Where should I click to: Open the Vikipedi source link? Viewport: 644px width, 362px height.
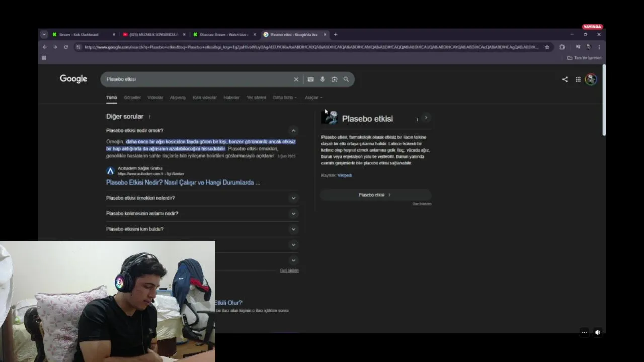(x=345, y=175)
